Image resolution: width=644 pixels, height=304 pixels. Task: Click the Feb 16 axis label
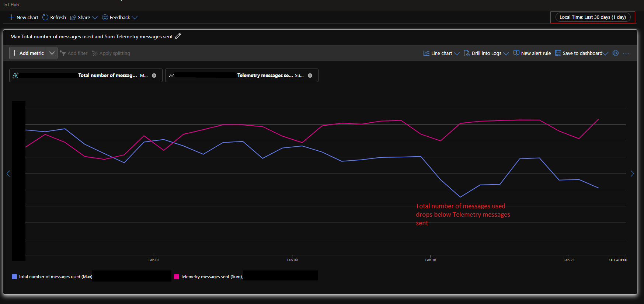click(x=431, y=260)
